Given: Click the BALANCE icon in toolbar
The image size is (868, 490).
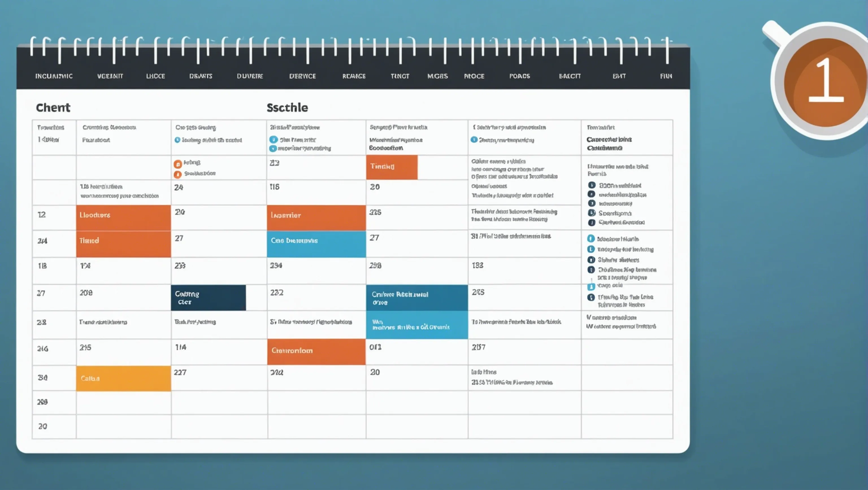Looking at the screenshot, I should (568, 76).
